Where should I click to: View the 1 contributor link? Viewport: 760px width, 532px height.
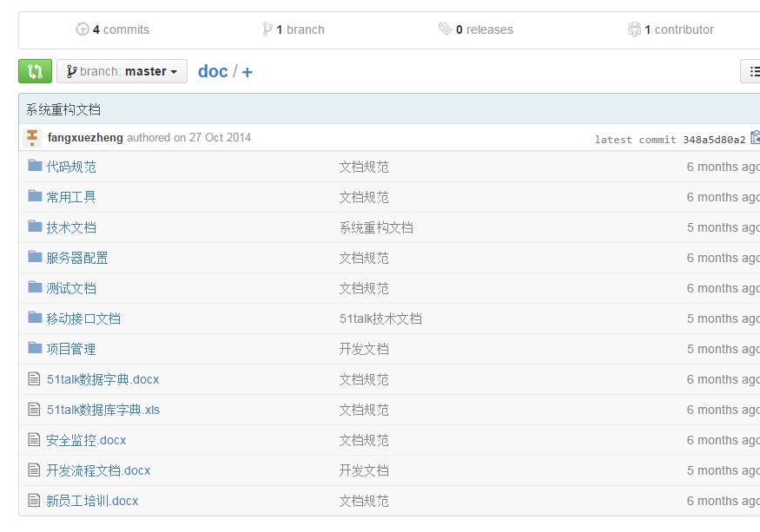[671, 30]
